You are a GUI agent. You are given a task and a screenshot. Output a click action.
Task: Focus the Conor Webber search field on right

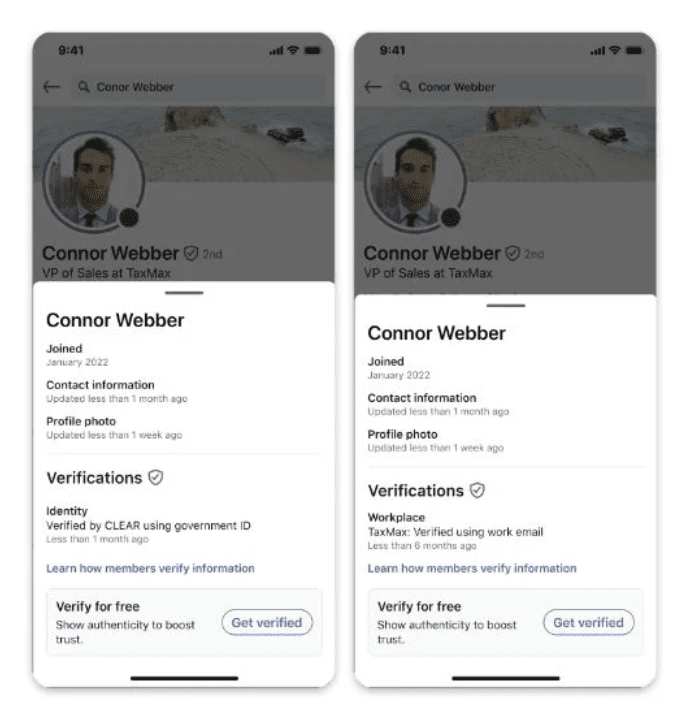[x=519, y=87]
